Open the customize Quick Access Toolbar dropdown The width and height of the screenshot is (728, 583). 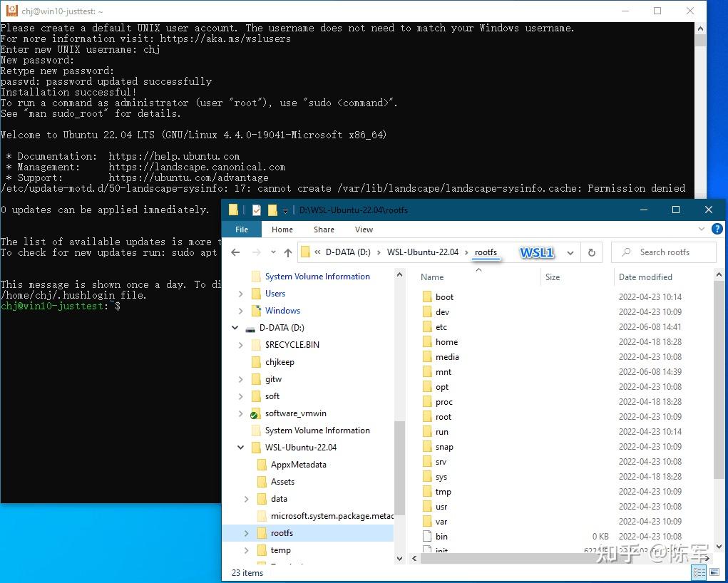point(285,210)
